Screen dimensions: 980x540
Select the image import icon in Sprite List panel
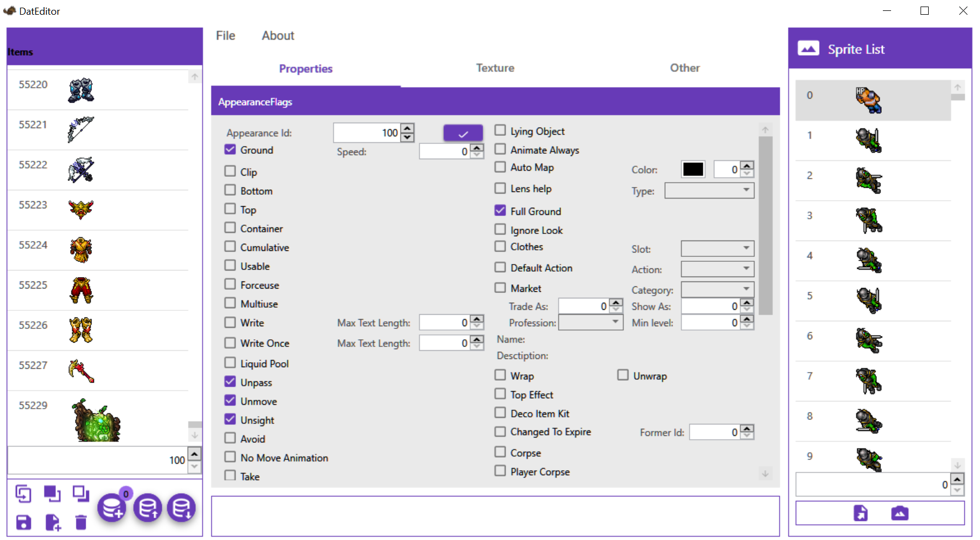click(899, 513)
